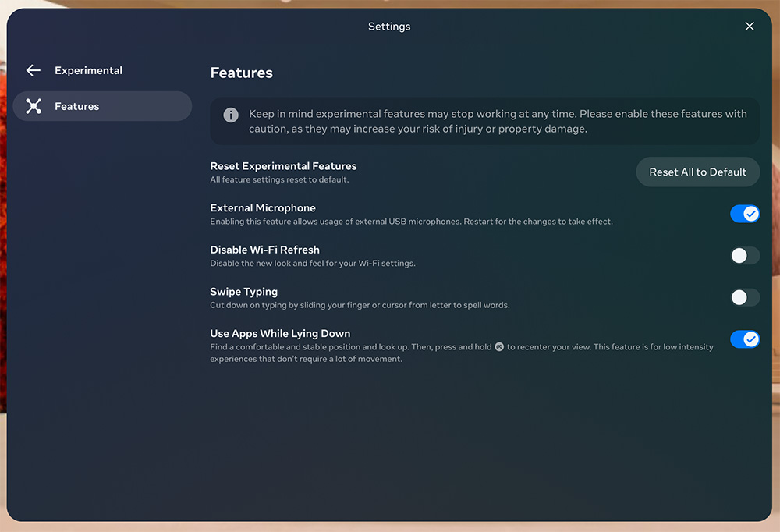Disable the External Microphone toggle
Image resolution: width=780 pixels, height=532 pixels.
744,214
